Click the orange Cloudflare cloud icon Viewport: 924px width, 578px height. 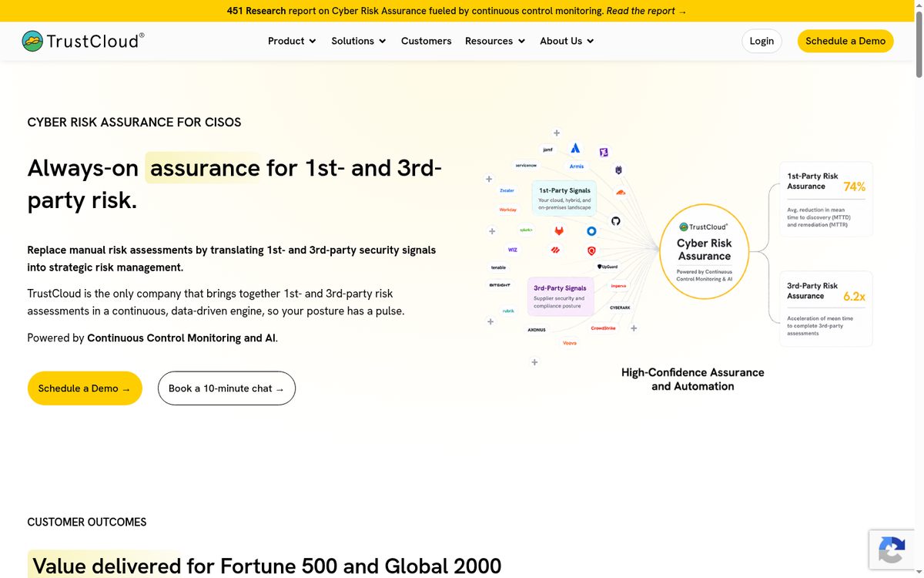(x=621, y=193)
